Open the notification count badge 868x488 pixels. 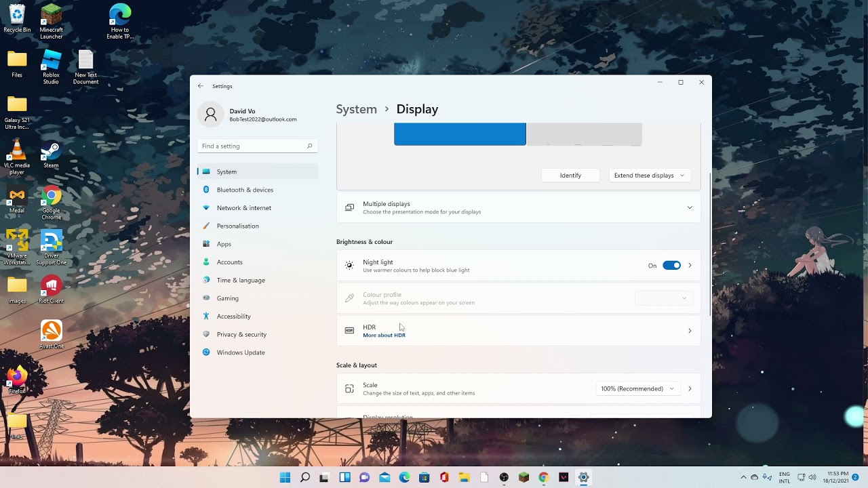[x=855, y=477]
